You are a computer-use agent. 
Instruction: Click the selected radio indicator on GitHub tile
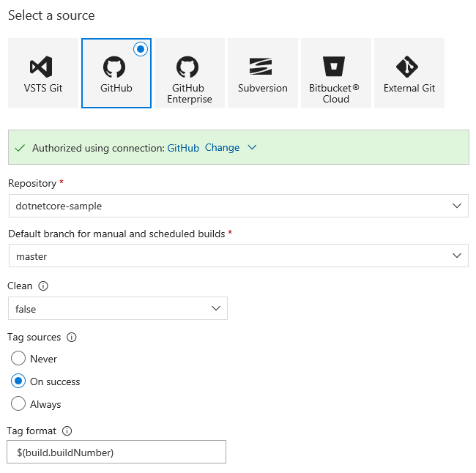tap(141, 49)
